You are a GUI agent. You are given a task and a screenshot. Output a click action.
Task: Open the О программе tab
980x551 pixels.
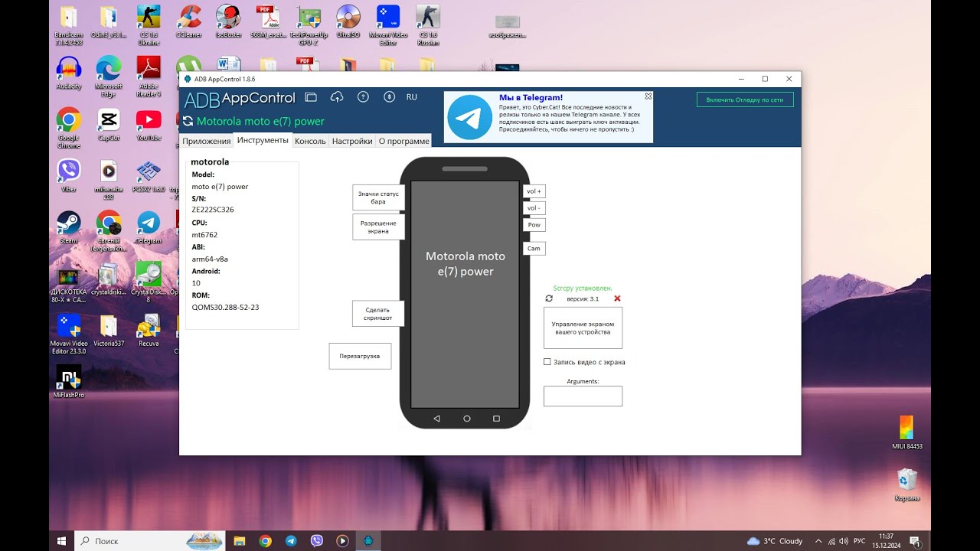(x=403, y=141)
